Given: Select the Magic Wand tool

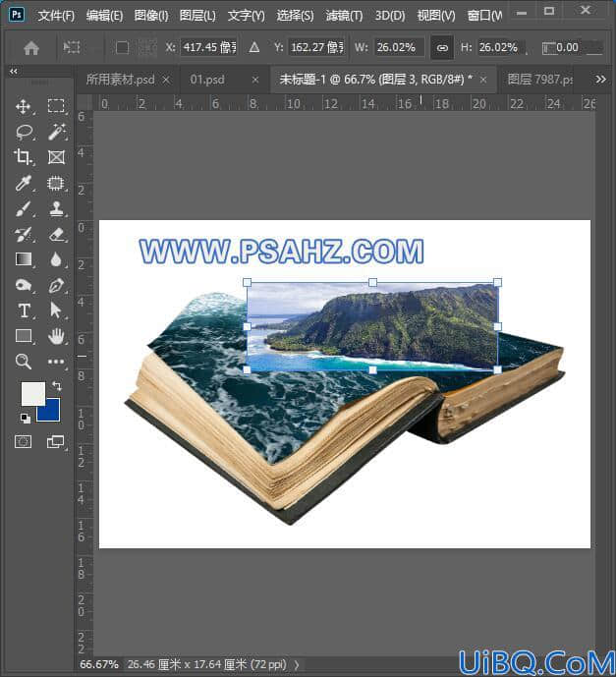Looking at the screenshot, I should tap(56, 132).
